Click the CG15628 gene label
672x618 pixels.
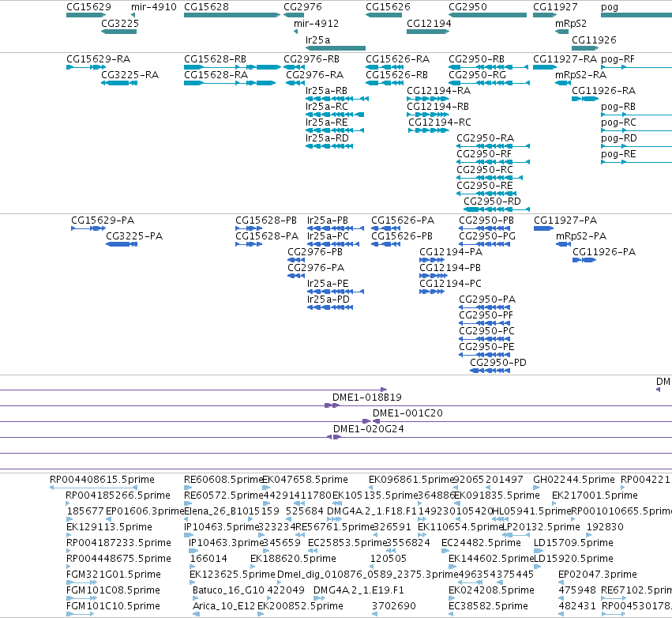[x=207, y=7]
